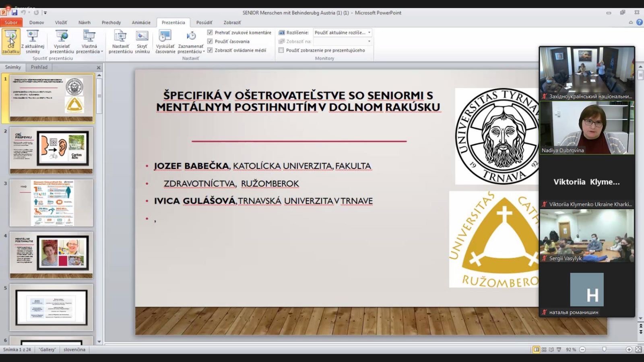Click the Universitas Tyrnaviensis logo on the slide
This screenshot has height=362, width=644.
[497, 136]
